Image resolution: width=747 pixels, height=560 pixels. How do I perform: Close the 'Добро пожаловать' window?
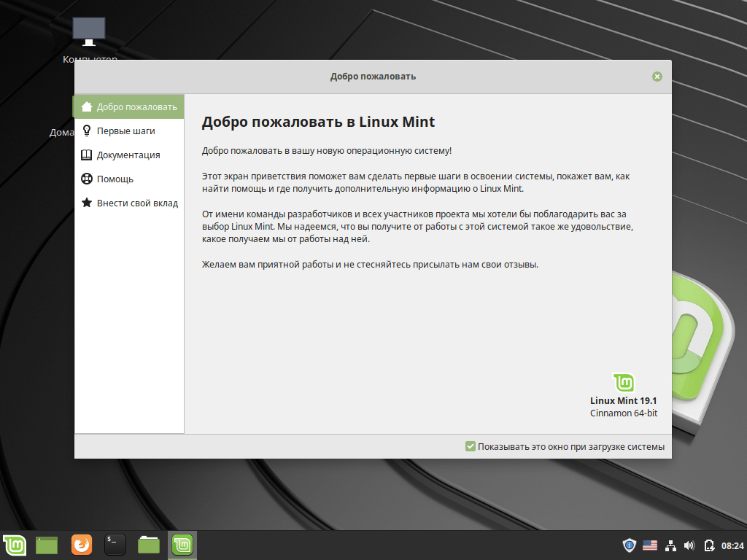657,76
